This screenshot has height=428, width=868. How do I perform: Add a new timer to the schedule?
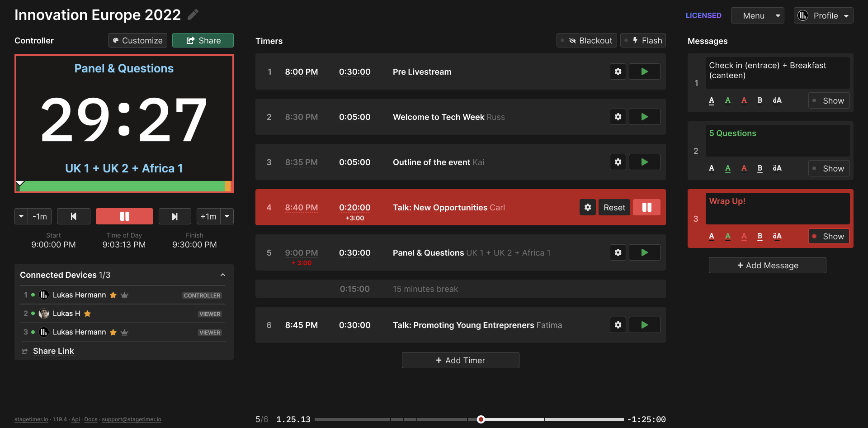coord(460,360)
